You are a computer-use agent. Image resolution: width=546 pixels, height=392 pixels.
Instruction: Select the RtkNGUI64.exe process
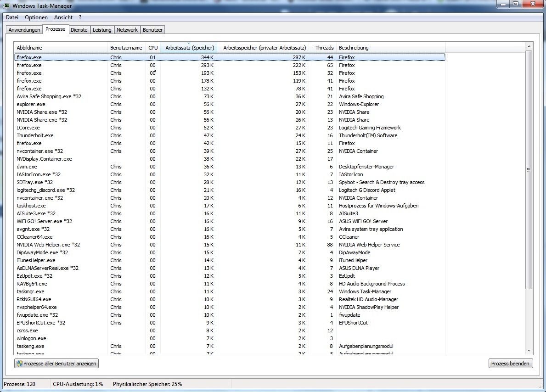click(230, 299)
